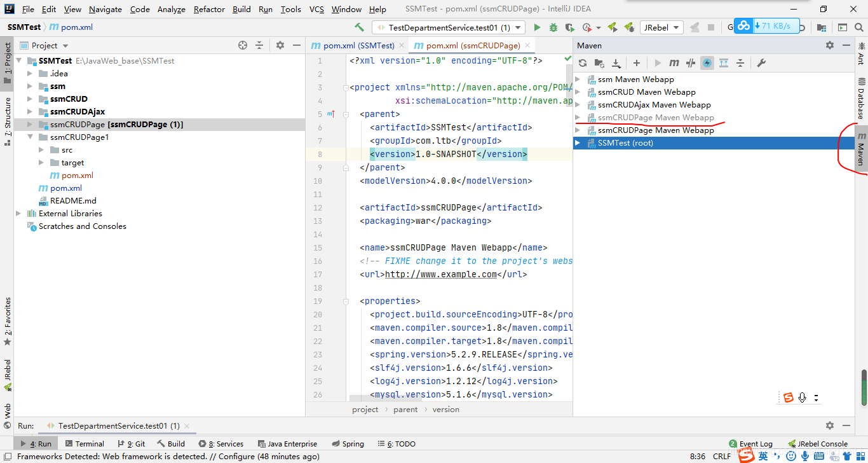
Task: Show Dependencies diagram icon in Maven toolbar
Action: (724, 63)
